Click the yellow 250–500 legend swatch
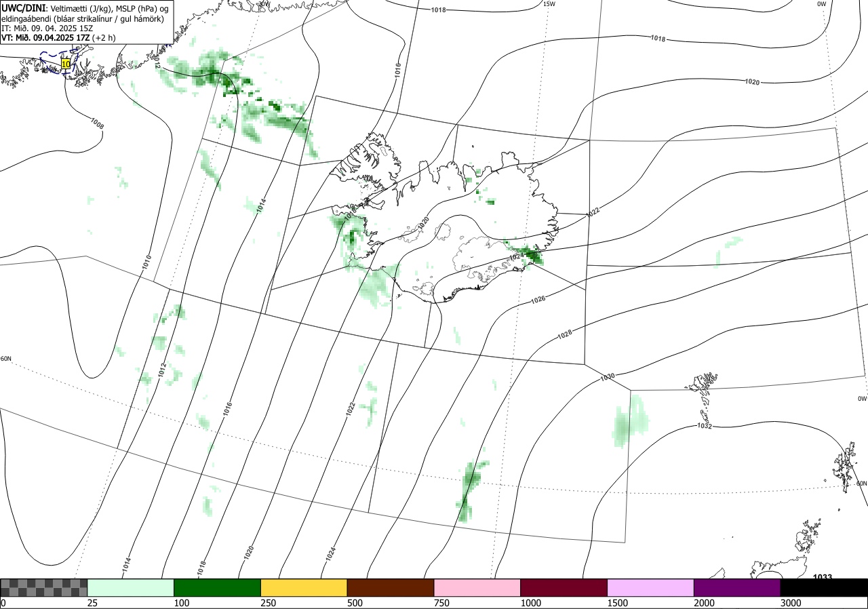Image resolution: width=868 pixels, height=609 pixels. click(x=304, y=587)
